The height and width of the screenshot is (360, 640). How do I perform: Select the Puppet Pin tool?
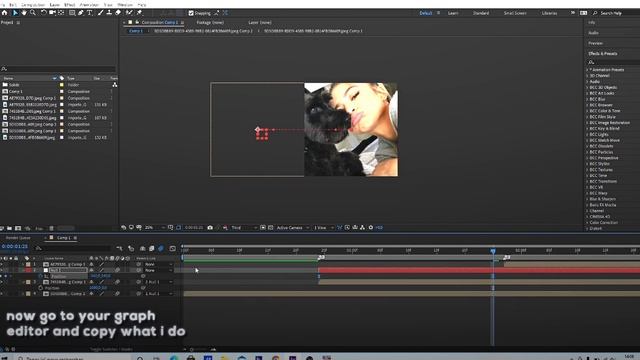point(139,13)
